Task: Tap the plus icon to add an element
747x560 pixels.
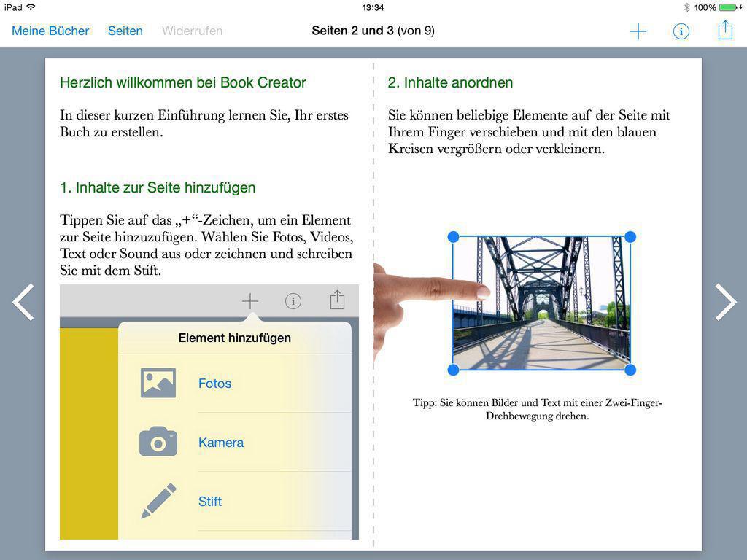Action: pyautogui.click(x=638, y=31)
